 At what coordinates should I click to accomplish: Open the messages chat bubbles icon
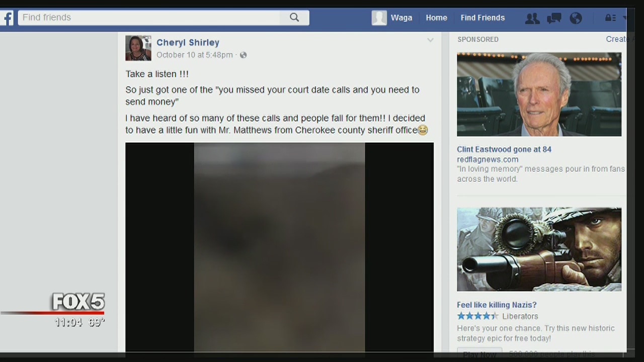(x=554, y=19)
